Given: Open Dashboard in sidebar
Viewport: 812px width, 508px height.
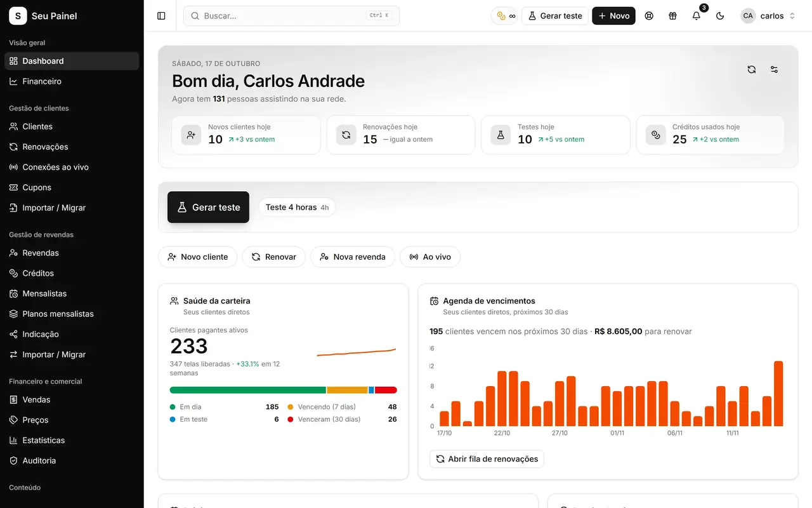Looking at the screenshot, I should pyautogui.click(x=72, y=61).
